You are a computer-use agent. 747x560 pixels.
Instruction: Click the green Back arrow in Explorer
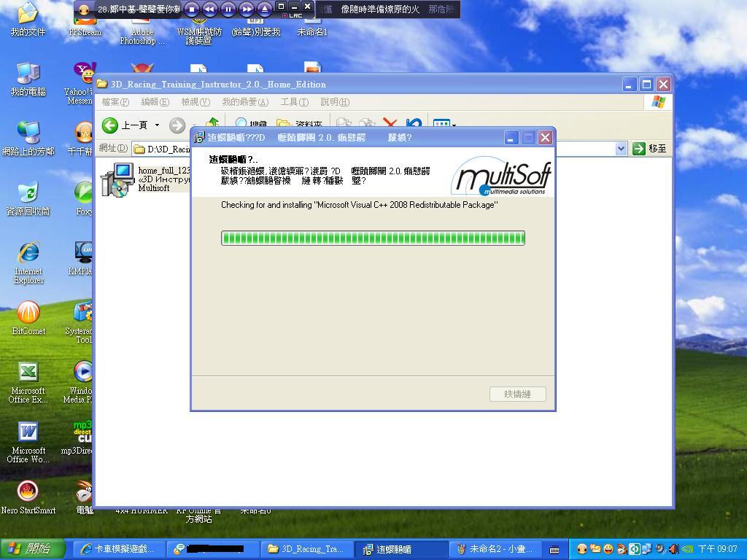click(x=110, y=125)
